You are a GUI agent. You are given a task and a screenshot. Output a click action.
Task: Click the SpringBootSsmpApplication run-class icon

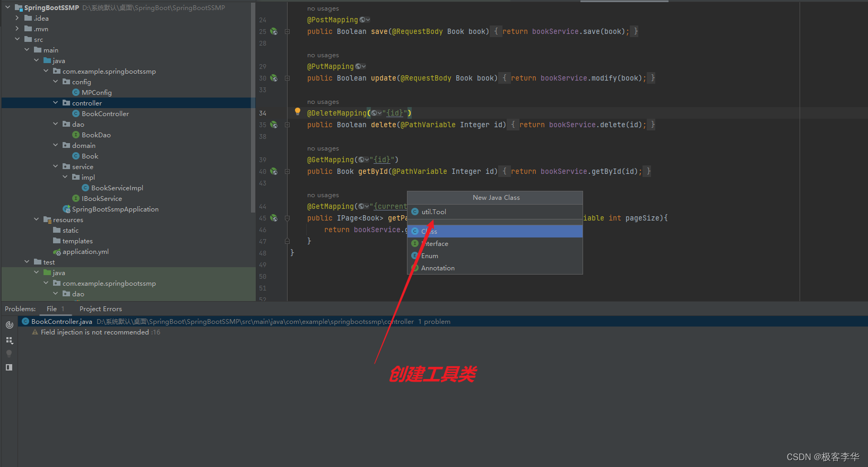[x=66, y=209]
